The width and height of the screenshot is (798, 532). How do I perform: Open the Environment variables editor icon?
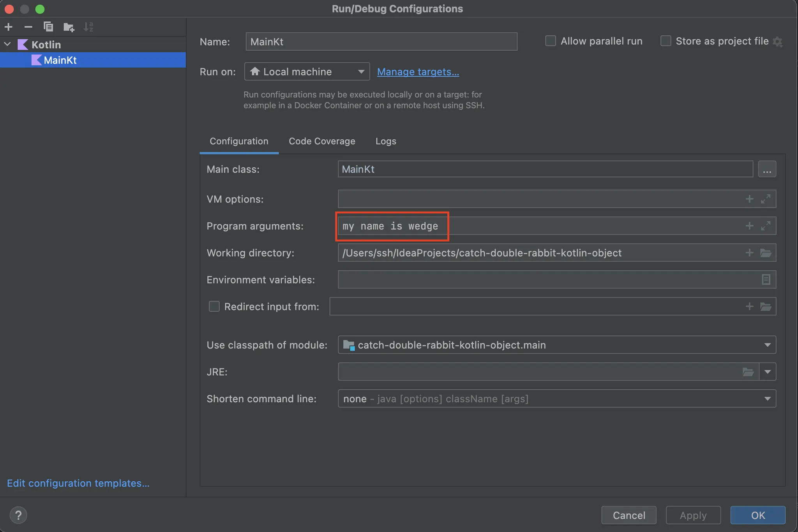click(766, 280)
